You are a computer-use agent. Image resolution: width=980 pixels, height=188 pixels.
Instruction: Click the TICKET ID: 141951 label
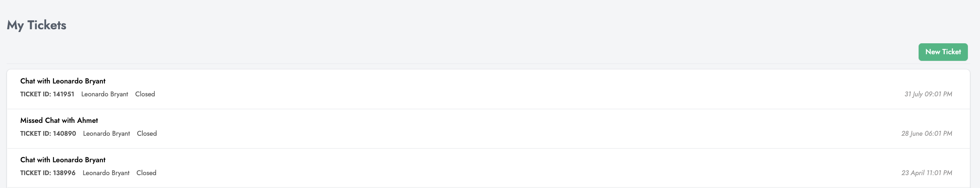(x=47, y=94)
